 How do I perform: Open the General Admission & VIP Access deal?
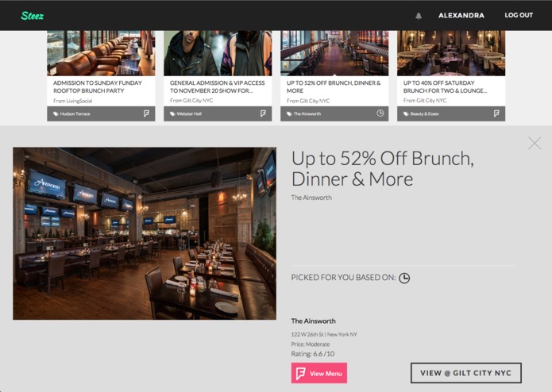click(x=217, y=86)
